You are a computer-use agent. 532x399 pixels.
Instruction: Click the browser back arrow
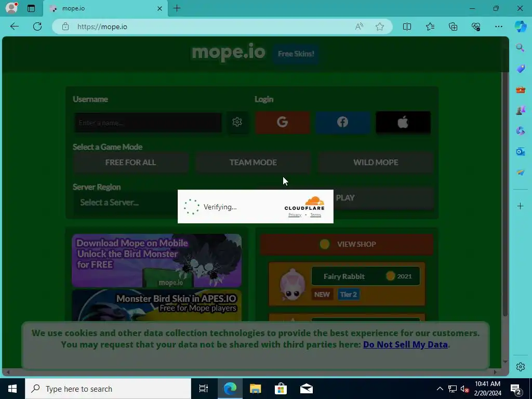[x=14, y=26]
